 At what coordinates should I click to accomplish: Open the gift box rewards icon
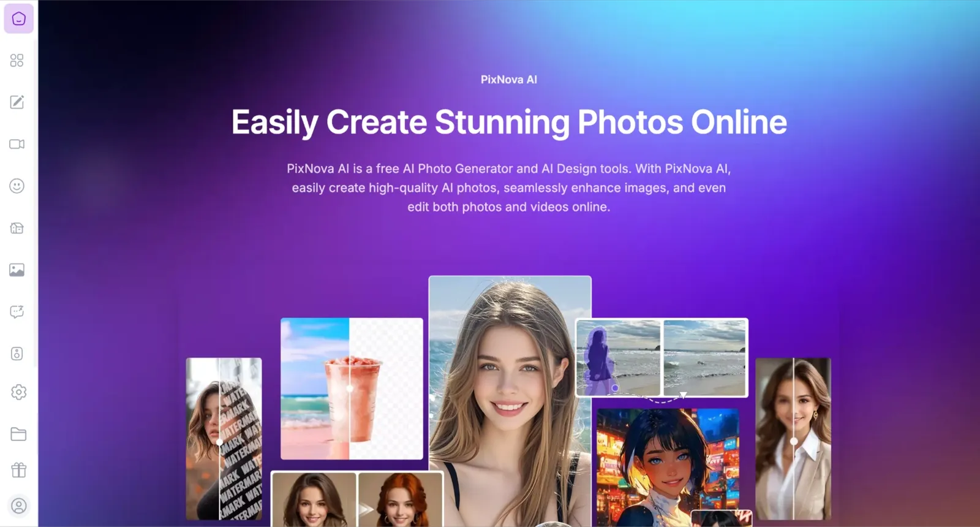(x=18, y=470)
